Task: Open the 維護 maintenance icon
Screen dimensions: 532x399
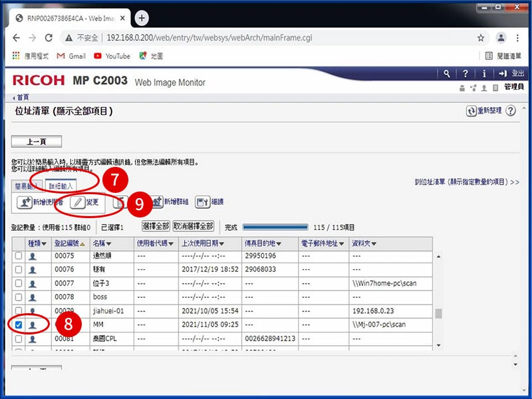Action: 201,201
